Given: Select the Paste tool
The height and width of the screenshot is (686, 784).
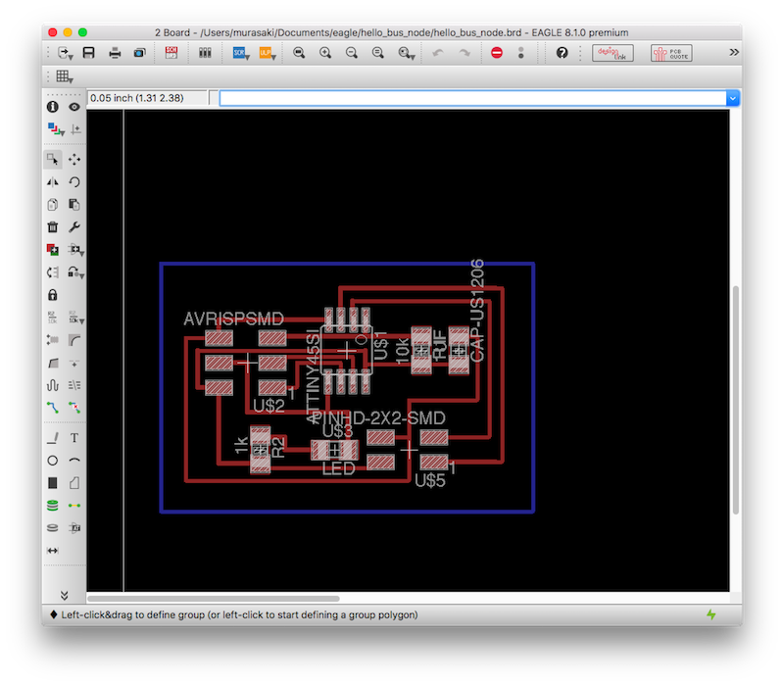Looking at the screenshot, I should (74, 205).
